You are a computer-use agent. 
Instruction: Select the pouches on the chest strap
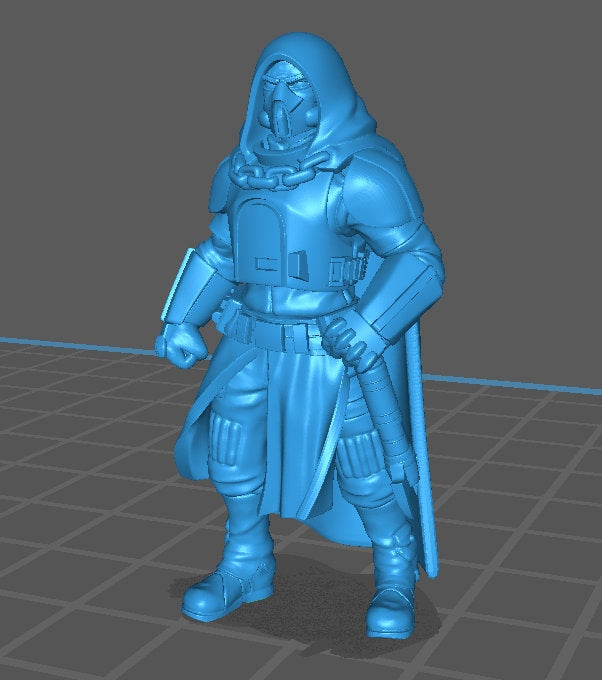(x=345, y=269)
